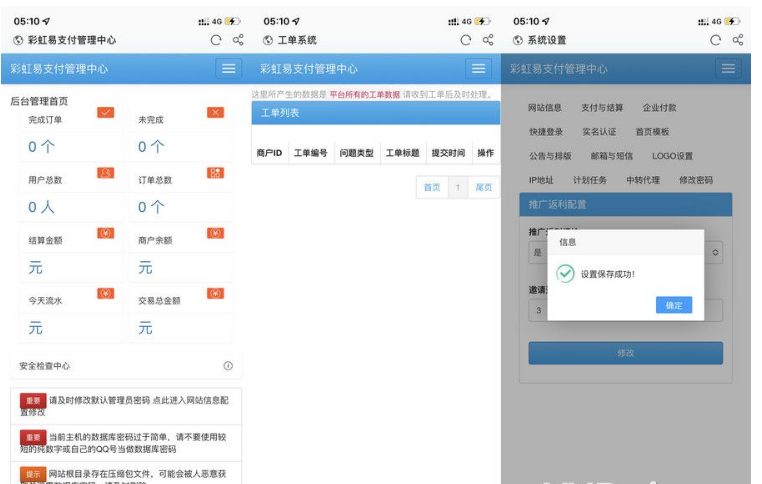The height and width of the screenshot is (484, 762).
Task: Open 网站信息 settings tab
Action: pyautogui.click(x=545, y=108)
